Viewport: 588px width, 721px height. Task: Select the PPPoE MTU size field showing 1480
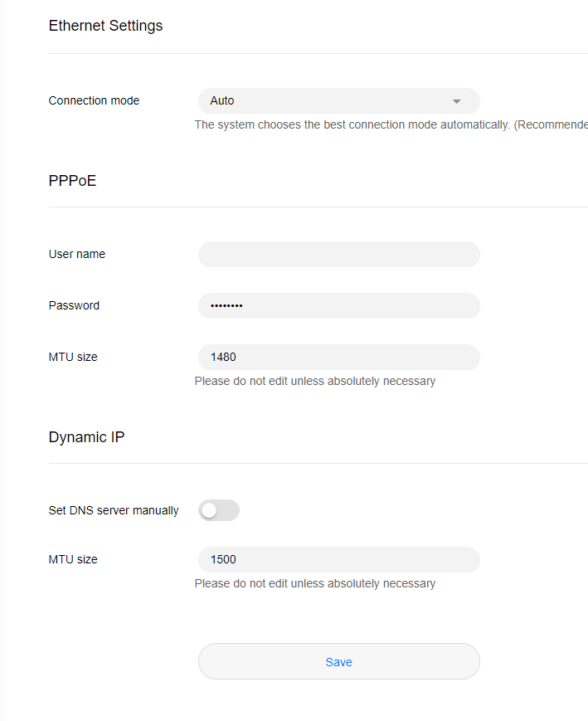[339, 358]
